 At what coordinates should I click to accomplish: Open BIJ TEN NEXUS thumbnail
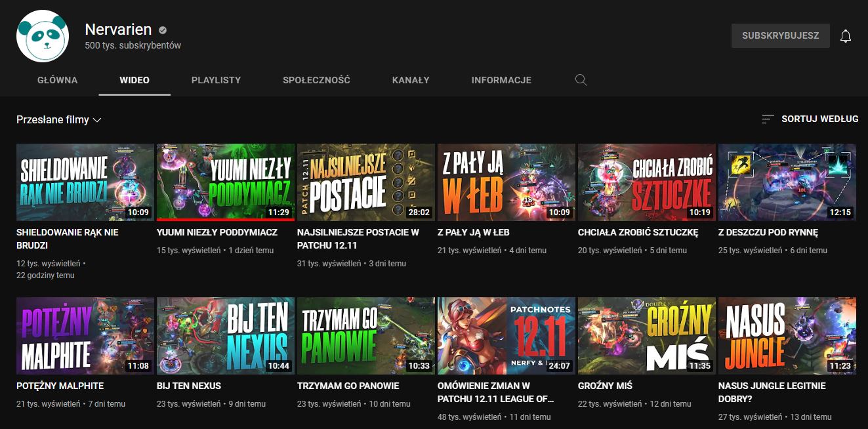click(x=226, y=336)
